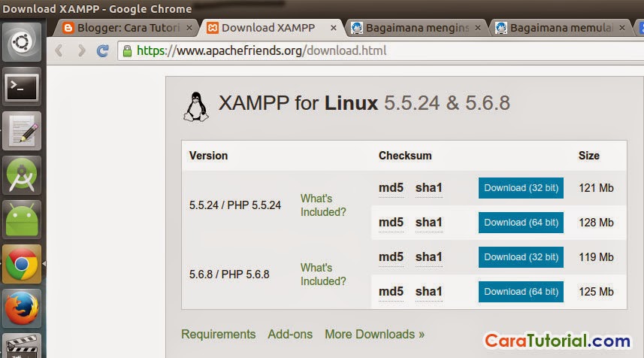This screenshot has height=358, width=644.
Task: Show sha1 checksum for 125 Mb download
Action: pyautogui.click(x=429, y=291)
